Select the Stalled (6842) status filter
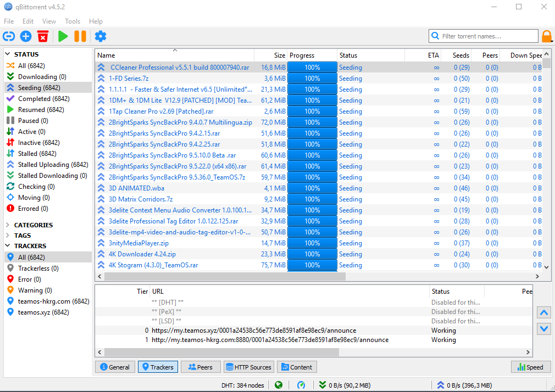Image resolution: width=555 pixels, height=392 pixels. click(x=48, y=153)
